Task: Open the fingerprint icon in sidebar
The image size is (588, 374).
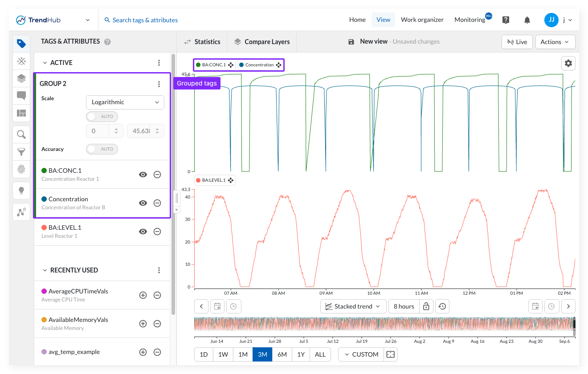Action: pos(21,169)
